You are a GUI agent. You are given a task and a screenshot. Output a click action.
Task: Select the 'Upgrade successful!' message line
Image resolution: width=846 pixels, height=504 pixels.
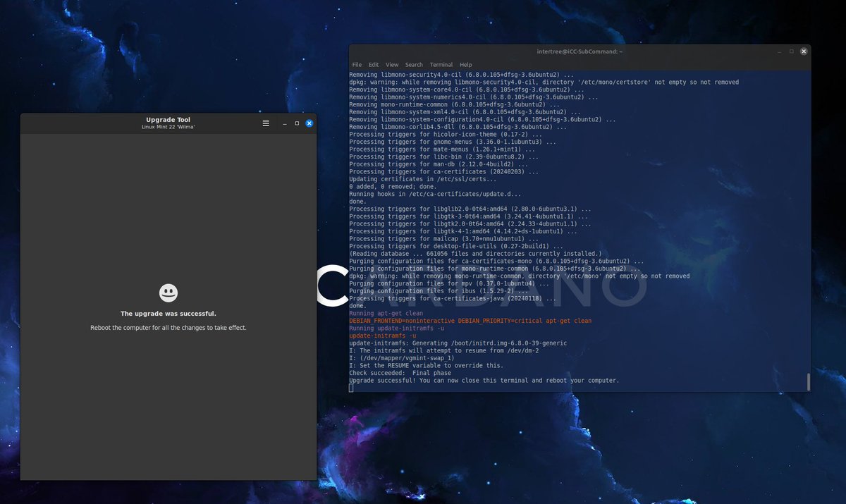click(x=484, y=380)
